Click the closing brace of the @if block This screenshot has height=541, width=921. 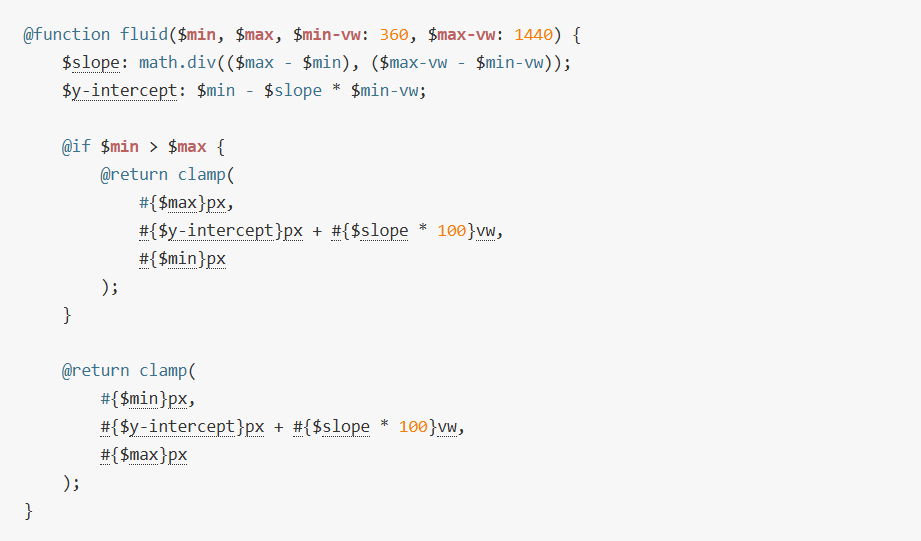[x=67, y=315]
